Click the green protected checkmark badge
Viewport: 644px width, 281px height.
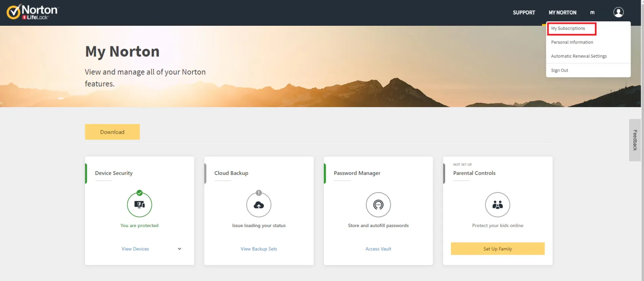point(139,193)
